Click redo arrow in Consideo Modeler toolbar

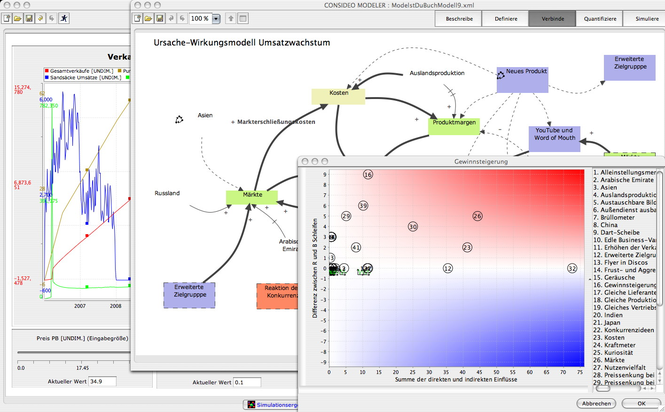coord(182,19)
